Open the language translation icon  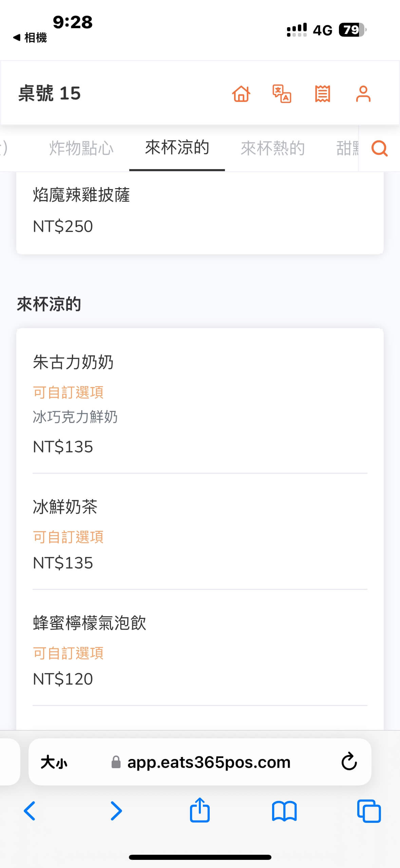coord(282,94)
